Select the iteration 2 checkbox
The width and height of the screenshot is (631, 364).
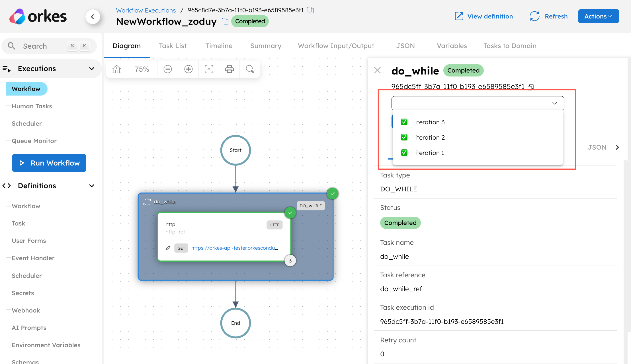404,137
